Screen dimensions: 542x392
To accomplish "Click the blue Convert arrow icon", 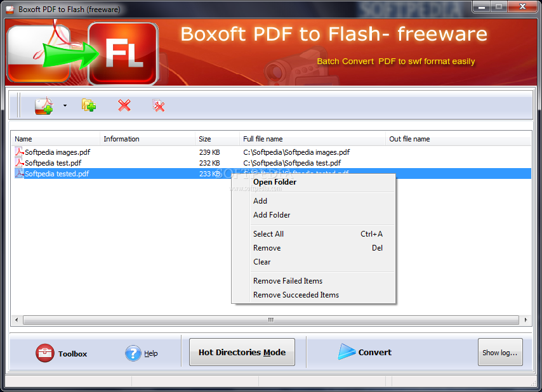I will pos(347,352).
